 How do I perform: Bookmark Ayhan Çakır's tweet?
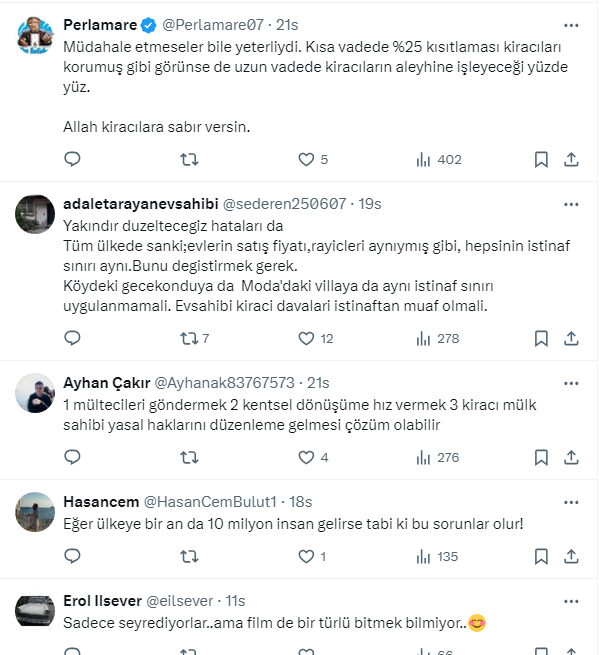click(x=540, y=457)
